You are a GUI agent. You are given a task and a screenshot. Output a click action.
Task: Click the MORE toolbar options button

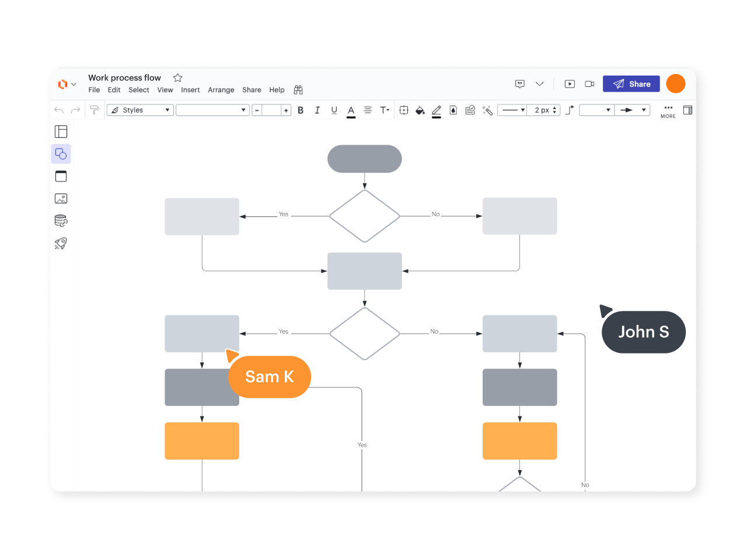click(x=668, y=111)
